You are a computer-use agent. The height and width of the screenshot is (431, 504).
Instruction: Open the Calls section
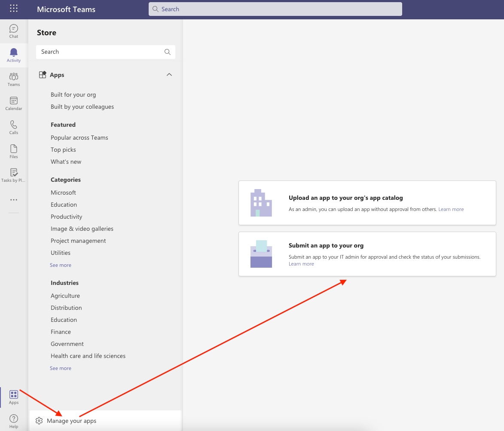(13, 127)
